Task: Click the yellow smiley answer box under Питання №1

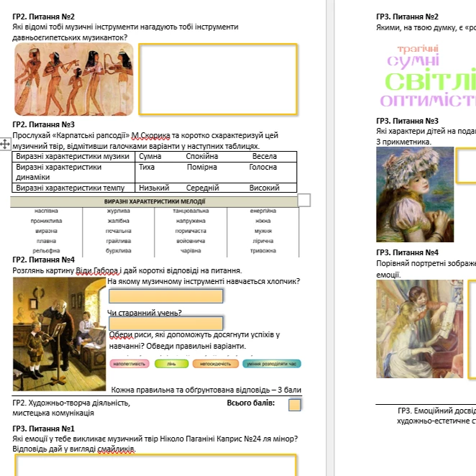Action: click(155, 465)
